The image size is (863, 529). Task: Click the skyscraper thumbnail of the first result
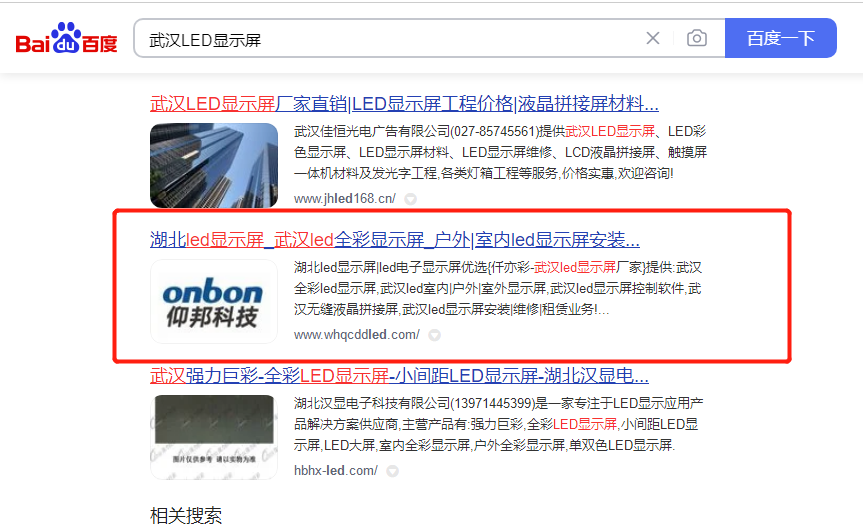214,166
